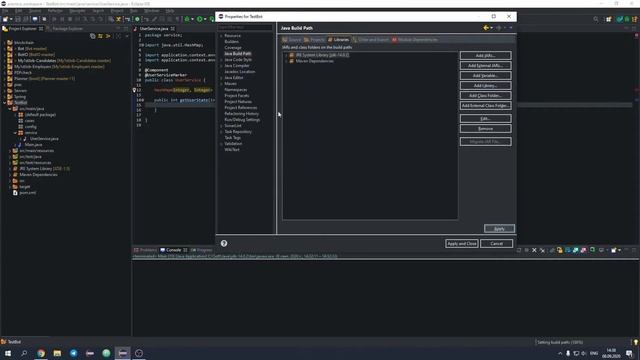The width and height of the screenshot is (640, 360).
Task: Select the Refactoring History property page
Action: click(242, 114)
